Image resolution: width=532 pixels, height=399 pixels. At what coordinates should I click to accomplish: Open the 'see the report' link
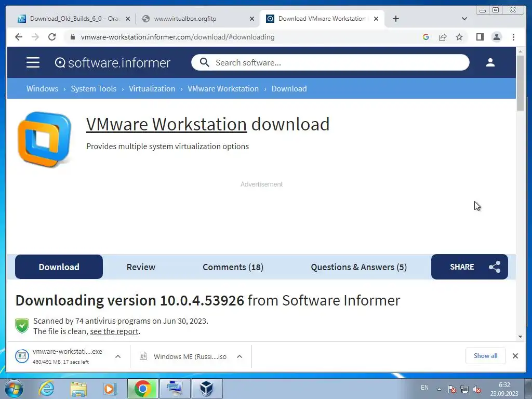tap(114, 331)
